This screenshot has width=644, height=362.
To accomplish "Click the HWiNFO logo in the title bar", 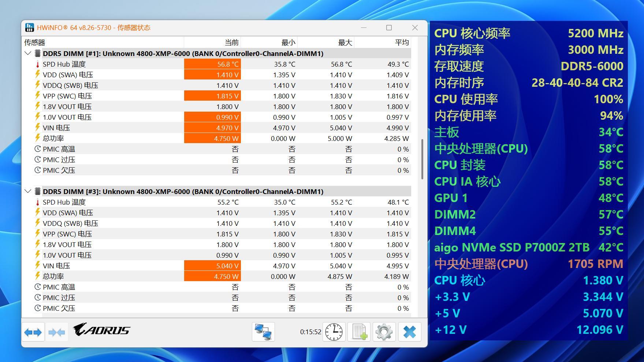I will [x=29, y=27].
